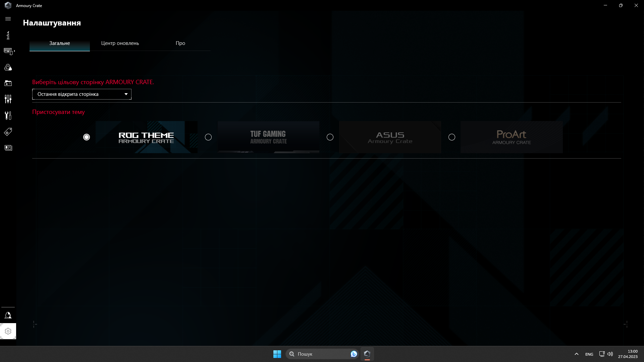The image size is (644, 362).
Task: Open the Tools wrench icon
Action: [x=8, y=115]
